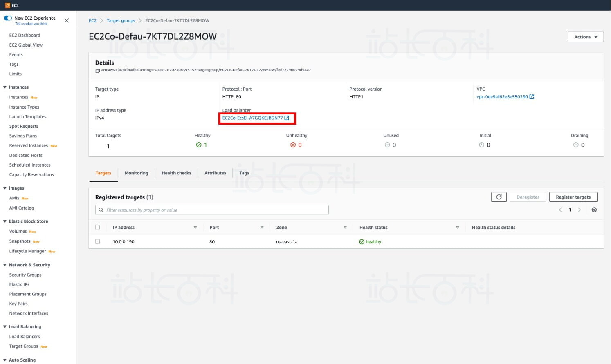Click the Unhealthy red cross icon

tap(293, 145)
